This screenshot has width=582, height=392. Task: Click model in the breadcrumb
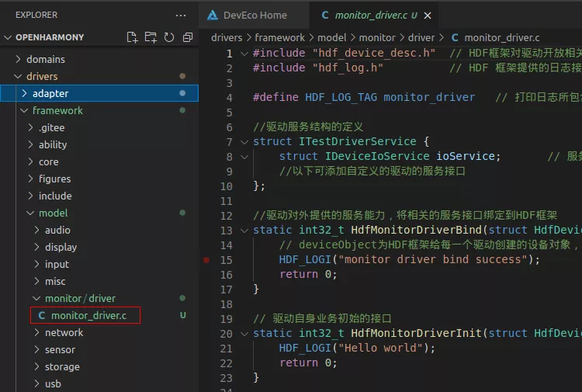[332, 37]
